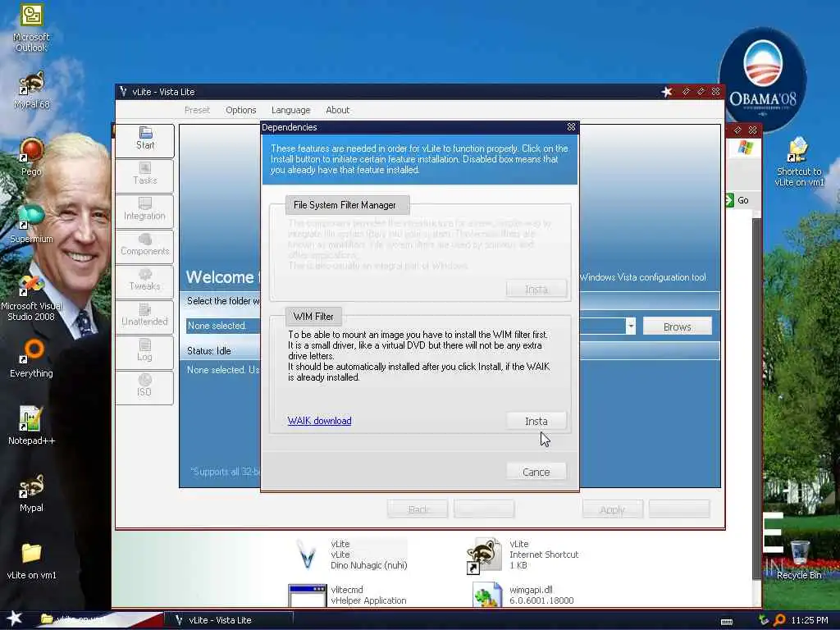Click 'Status: Idle' text

pos(209,351)
